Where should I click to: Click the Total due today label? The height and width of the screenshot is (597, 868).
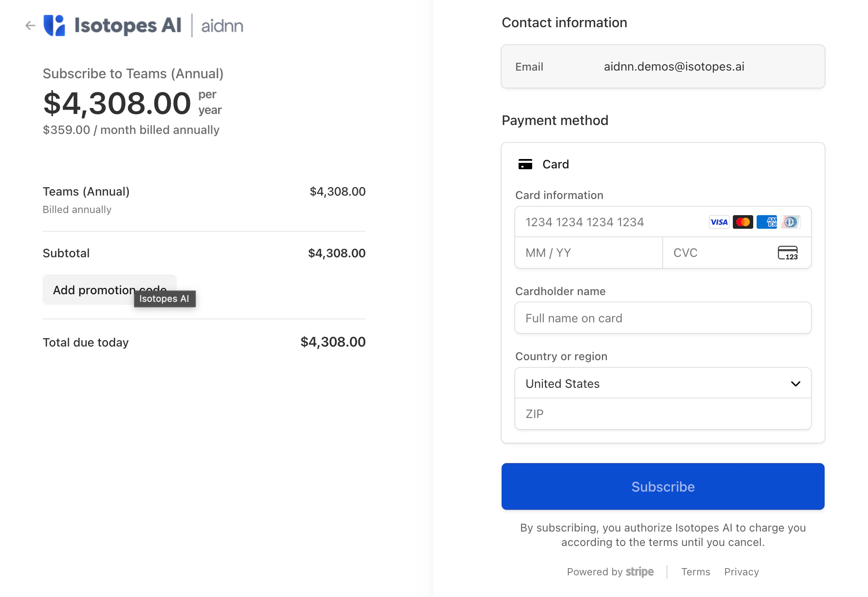point(85,342)
